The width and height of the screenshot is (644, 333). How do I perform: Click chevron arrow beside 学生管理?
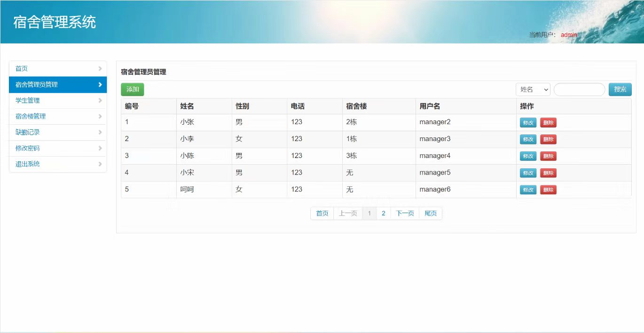click(x=100, y=100)
